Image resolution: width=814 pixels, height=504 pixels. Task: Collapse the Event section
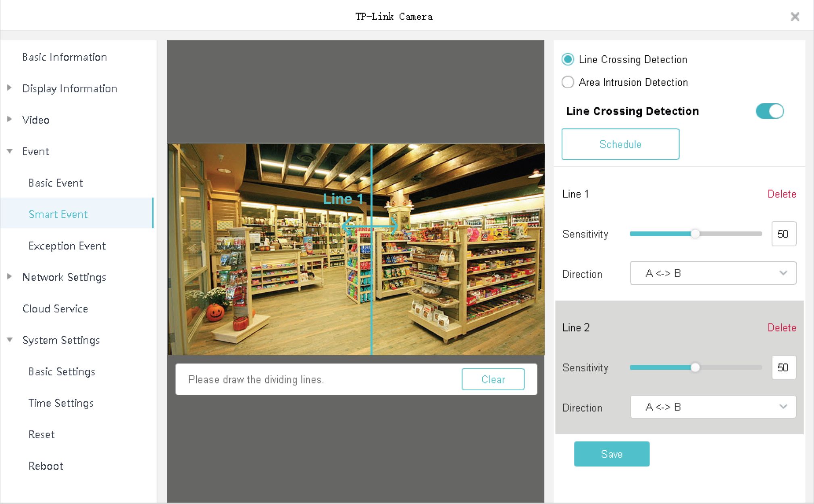10,151
